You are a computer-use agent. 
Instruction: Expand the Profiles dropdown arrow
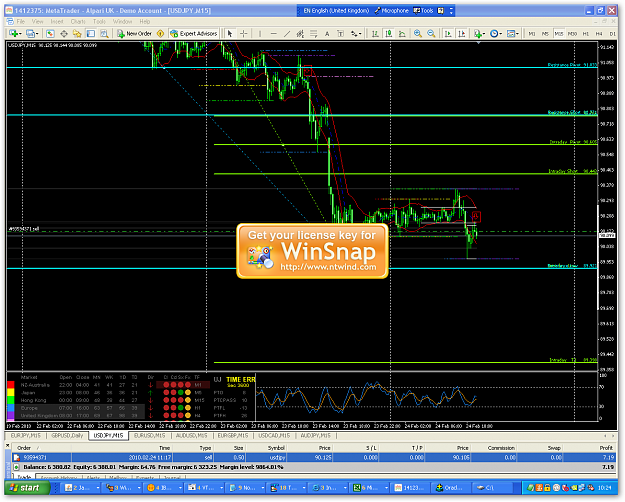[x=36, y=34]
